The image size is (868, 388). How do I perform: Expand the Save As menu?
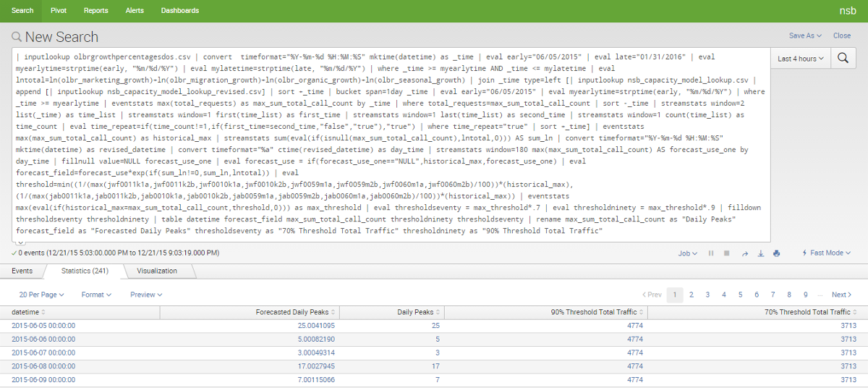point(805,35)
